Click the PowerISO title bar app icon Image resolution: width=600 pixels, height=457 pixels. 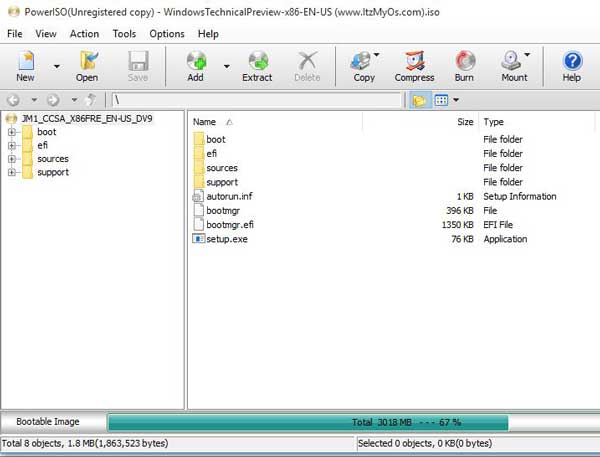(13, 12)
